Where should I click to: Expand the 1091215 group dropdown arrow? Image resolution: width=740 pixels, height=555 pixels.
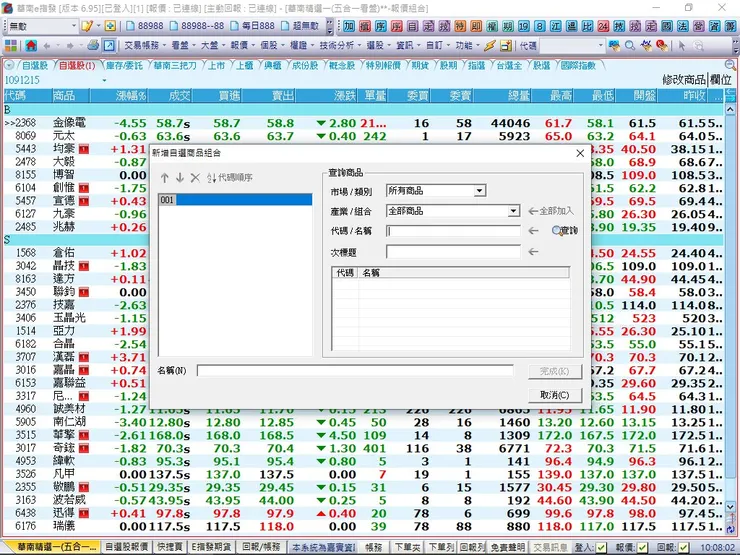(104, 81)
